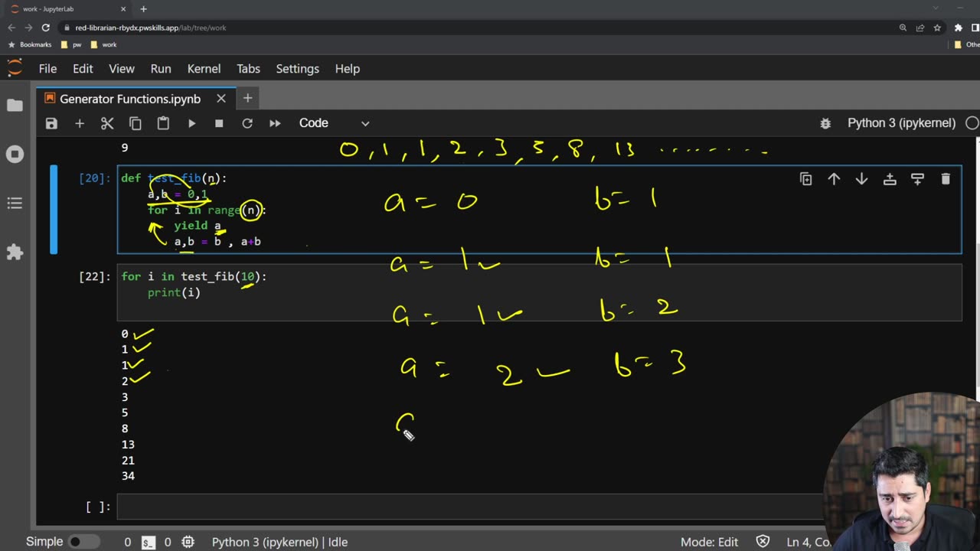This screenshot has width=980, height=551.
Task: Duplicate the active cell icon
Action: [805, 178]
